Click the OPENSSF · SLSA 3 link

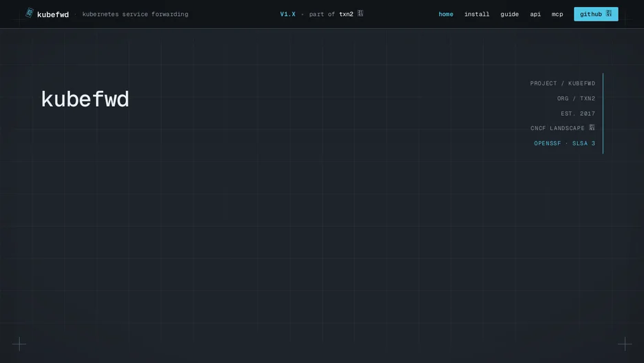(x=564, y=143)
